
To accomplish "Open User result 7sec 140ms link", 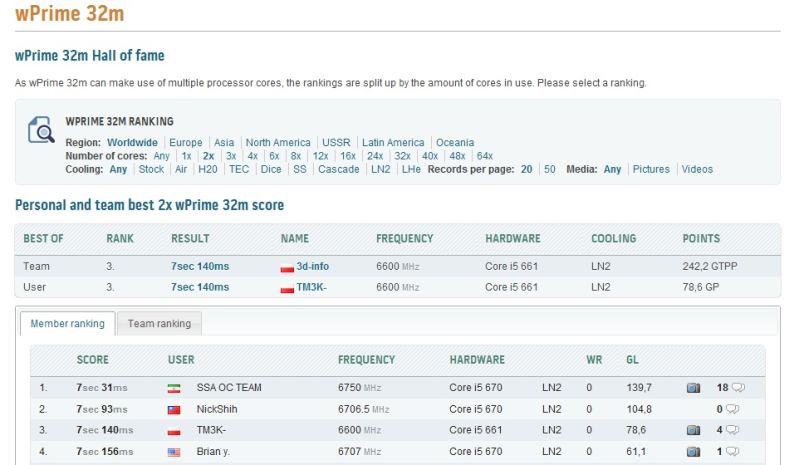I will click(200, 287).
